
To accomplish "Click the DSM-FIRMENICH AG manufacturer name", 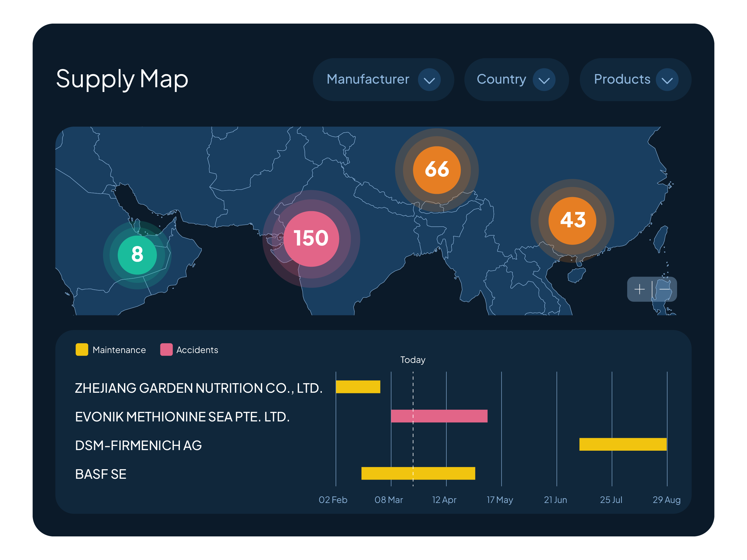I will point(138,445).
